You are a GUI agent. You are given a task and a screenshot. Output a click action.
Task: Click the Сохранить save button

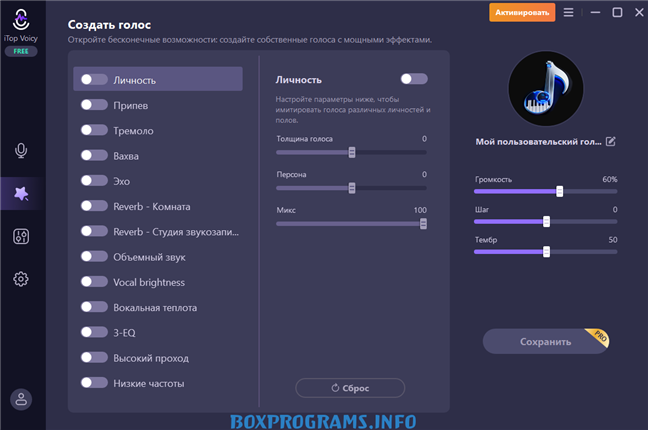pyautogui.click(x=545, y=342)
